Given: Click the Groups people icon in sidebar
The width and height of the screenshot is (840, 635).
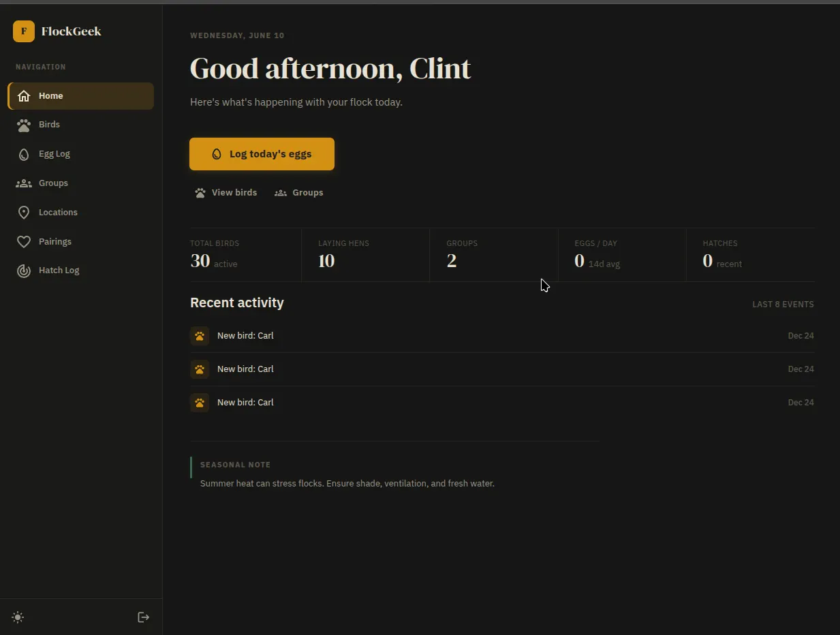Looking at the screenshot, I should pyautogui.click(x=24, y=183).
